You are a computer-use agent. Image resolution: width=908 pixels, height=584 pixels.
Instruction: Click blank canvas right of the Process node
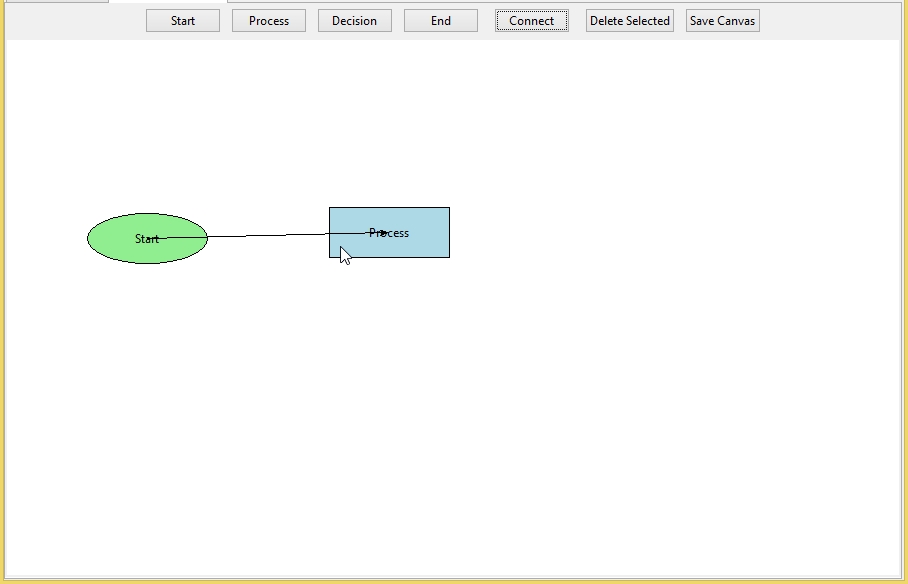(x=650, y=233)
